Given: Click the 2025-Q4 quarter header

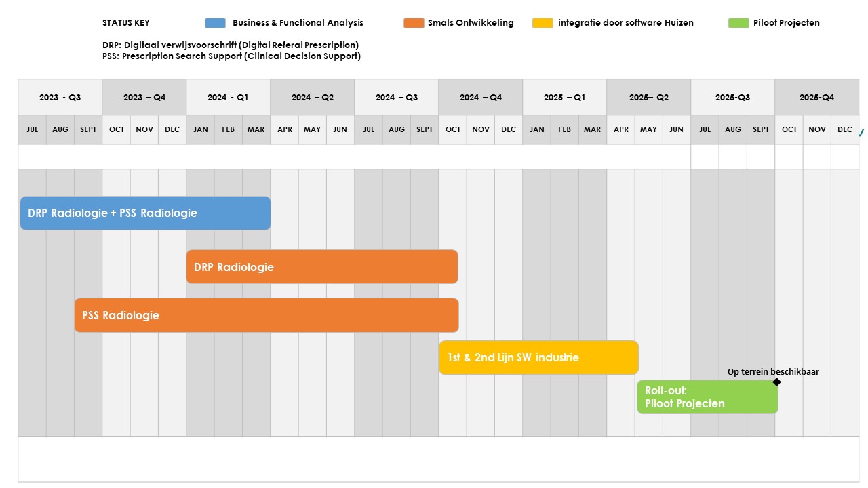Looking at the screenshot, I should (x=816, y=98).
